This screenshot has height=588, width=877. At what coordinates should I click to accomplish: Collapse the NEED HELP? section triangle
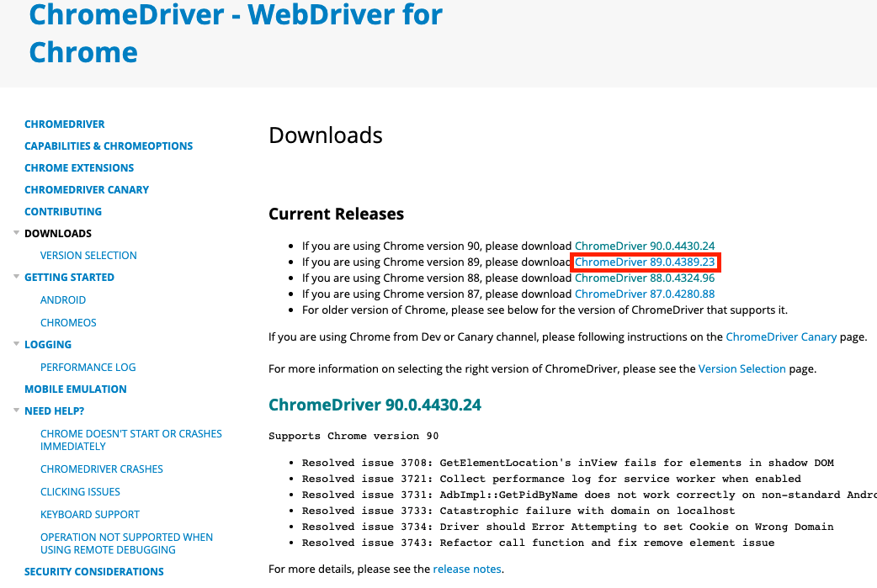[16, 411]
